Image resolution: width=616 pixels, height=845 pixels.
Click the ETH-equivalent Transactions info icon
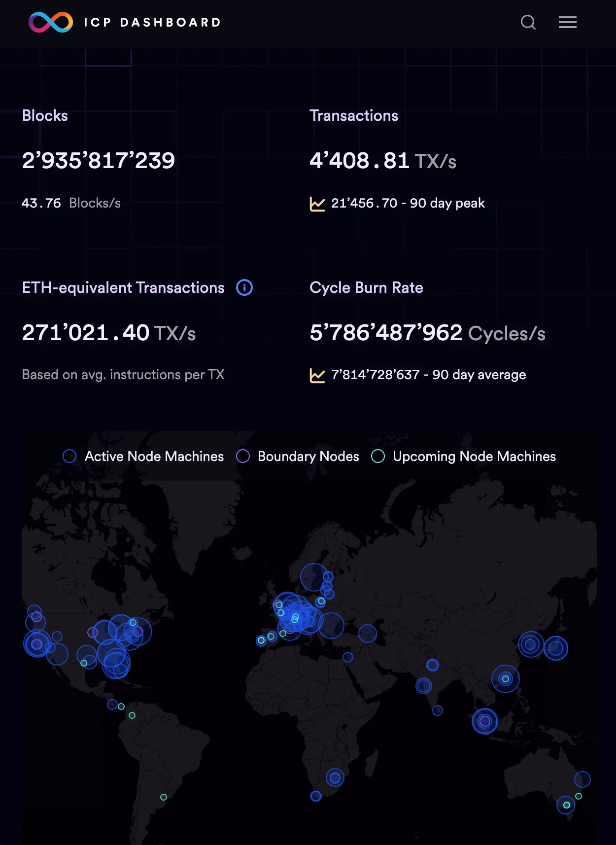coord(244,287)
